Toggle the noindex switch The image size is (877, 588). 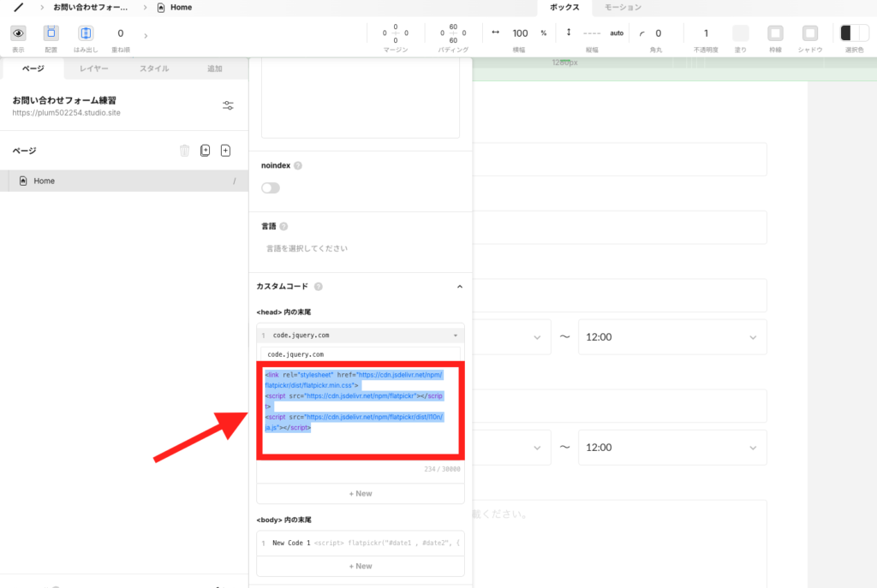click(271, 187)
